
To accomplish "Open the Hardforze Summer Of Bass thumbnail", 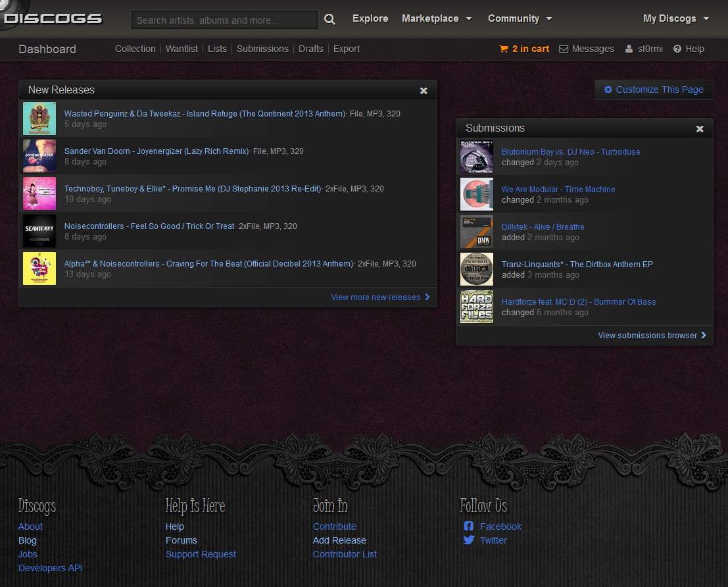I will [x=477, y=307].
